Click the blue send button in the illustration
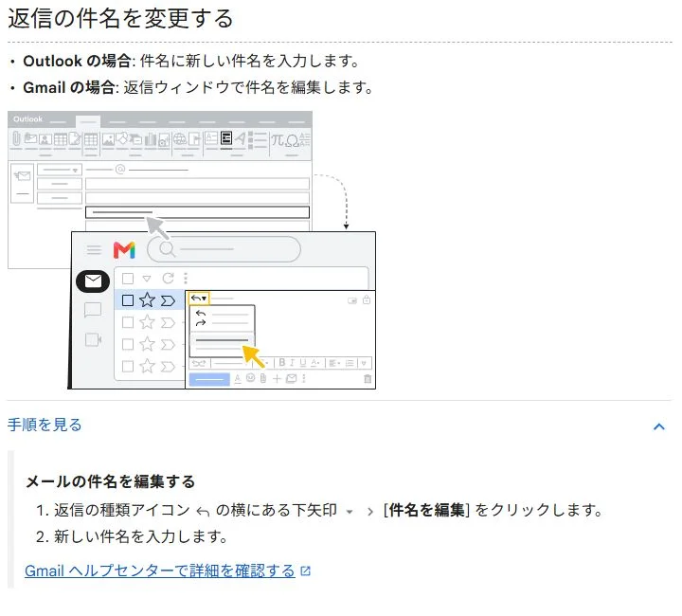Viewport: 682px width, 616px height. (209, 379)
